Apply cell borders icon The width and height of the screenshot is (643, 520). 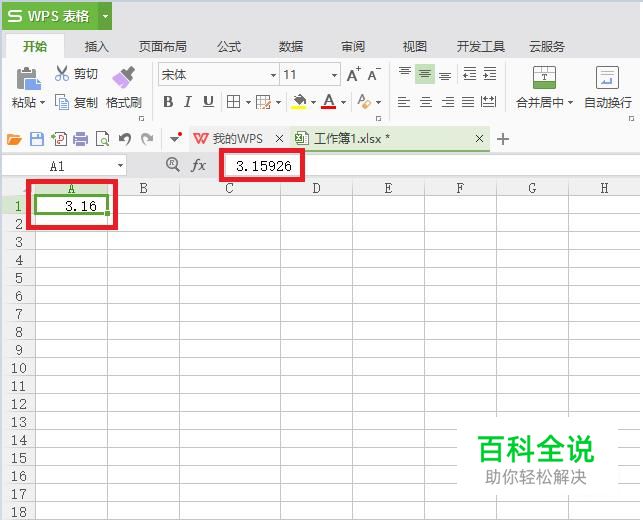(x=233, y=102)
